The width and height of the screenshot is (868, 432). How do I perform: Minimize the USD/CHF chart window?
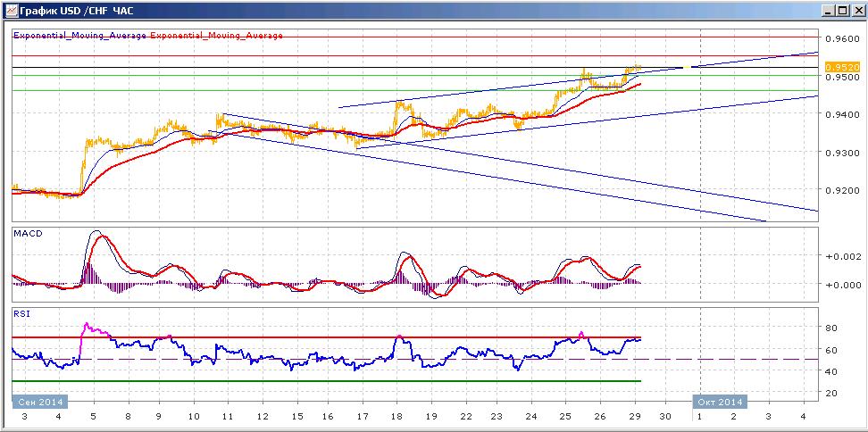point(828,10)
